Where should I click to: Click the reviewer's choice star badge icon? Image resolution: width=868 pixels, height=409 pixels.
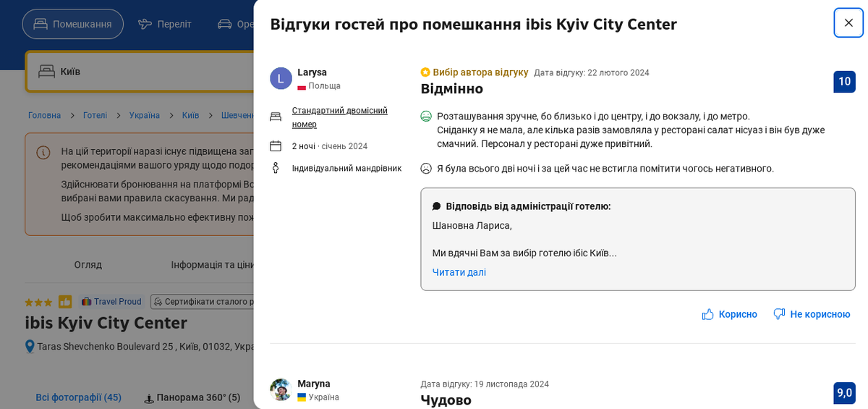tap(425, 72)
